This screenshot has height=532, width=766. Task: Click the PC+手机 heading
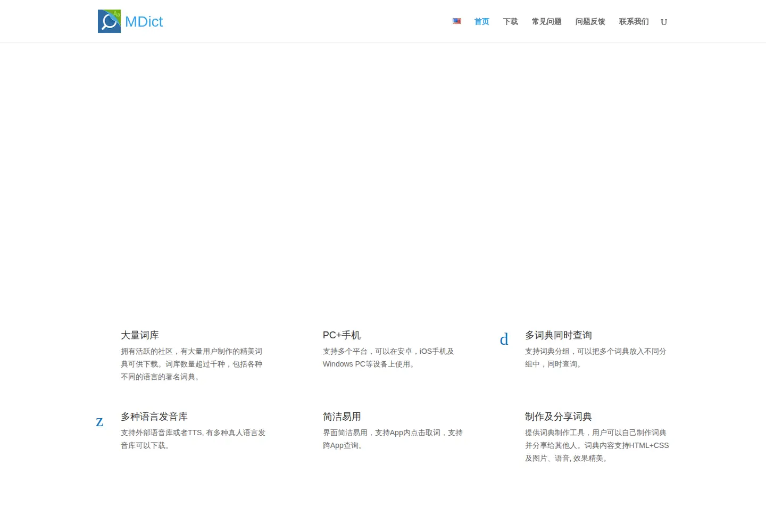(342, 335)
